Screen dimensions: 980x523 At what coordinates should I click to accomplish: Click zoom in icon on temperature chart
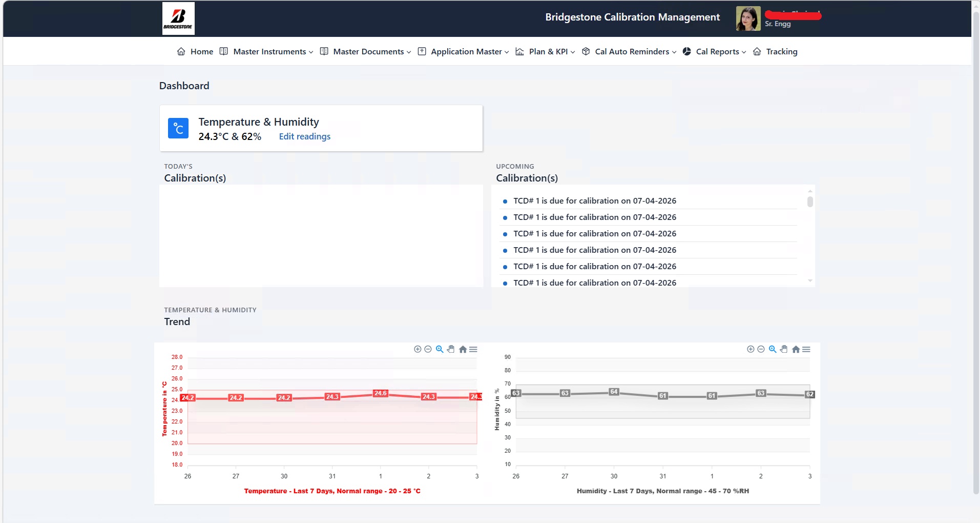418,349
